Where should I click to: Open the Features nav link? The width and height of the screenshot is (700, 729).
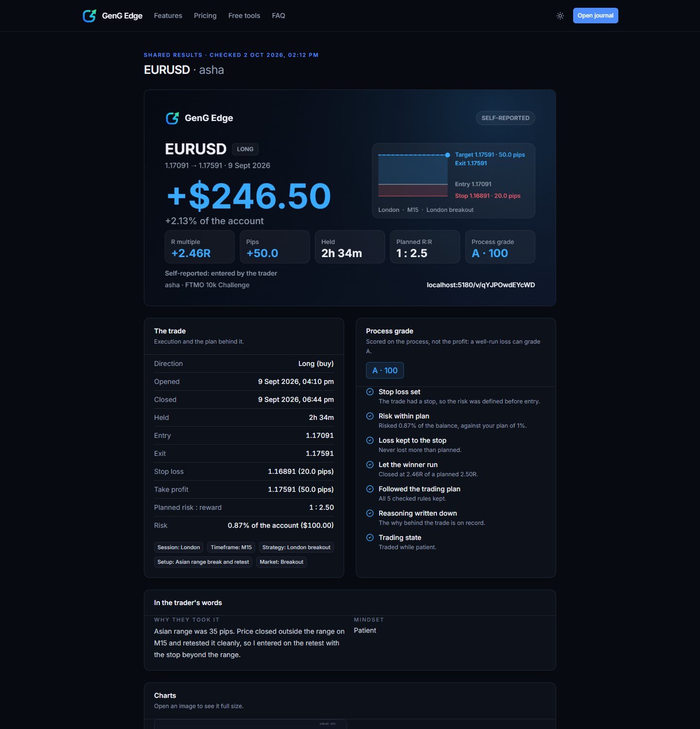(x=168, y=16)
